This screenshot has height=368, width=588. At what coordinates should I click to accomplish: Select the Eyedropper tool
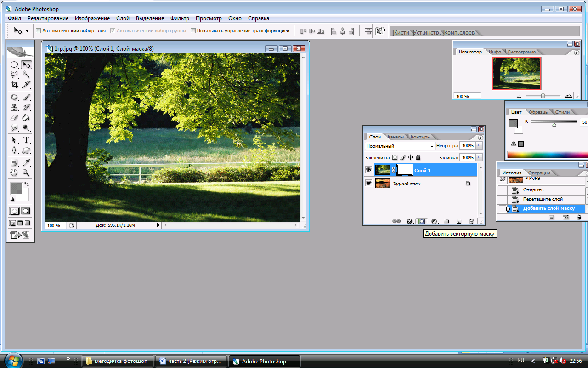[26, 162]
